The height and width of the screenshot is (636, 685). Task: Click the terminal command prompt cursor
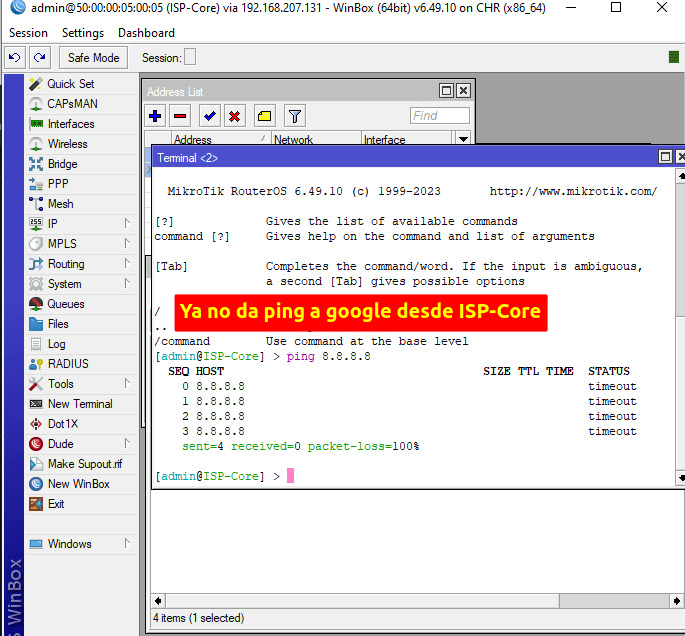point(291,475)
